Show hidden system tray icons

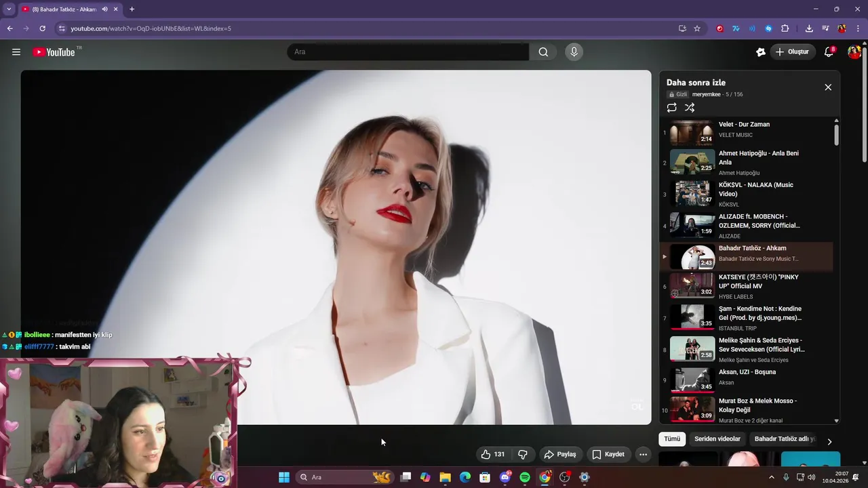(x=771, y=477)
